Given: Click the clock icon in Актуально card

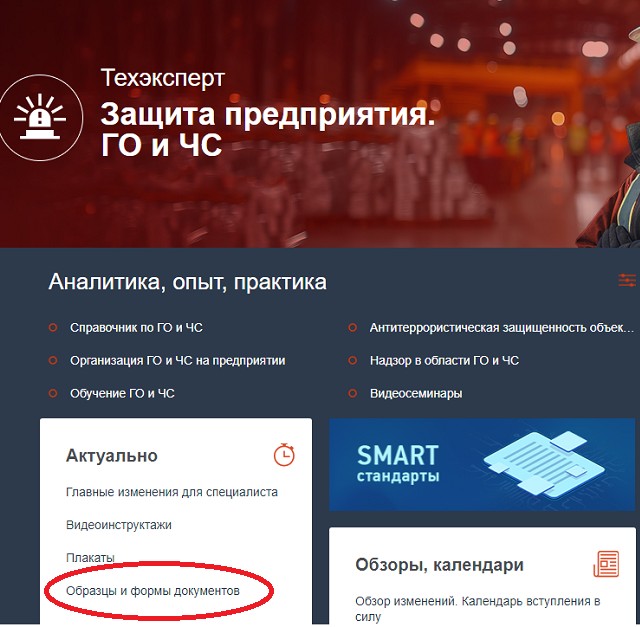Looking at the screenshot, I should click(x=284, y=454).
